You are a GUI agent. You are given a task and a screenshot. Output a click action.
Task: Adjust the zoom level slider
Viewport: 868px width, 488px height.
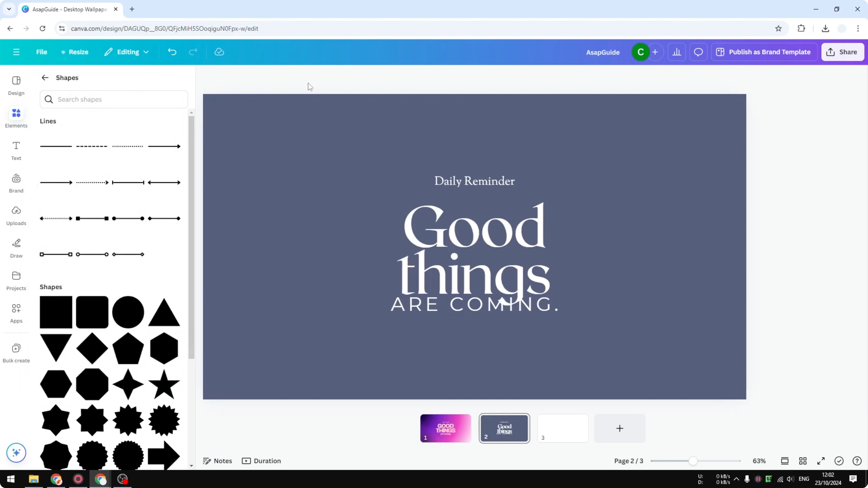tap(693, 461)
